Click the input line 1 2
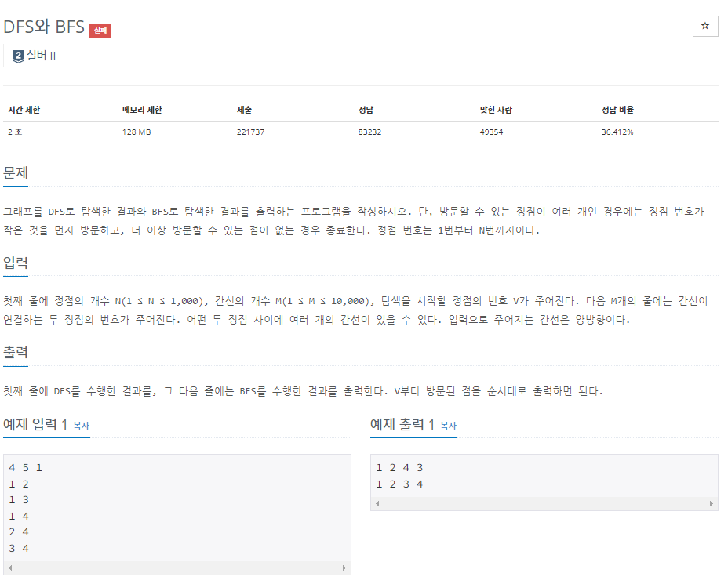 tap(19, 484)
